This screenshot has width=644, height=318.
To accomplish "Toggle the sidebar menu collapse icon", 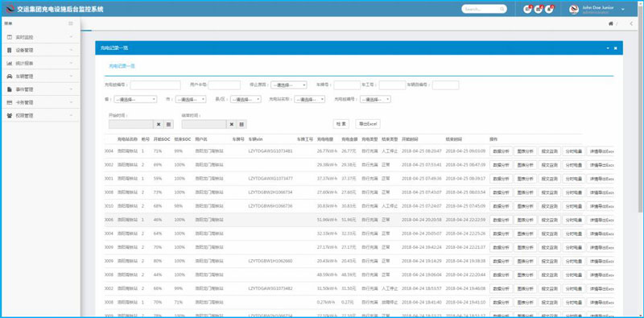I will [71, 24].
